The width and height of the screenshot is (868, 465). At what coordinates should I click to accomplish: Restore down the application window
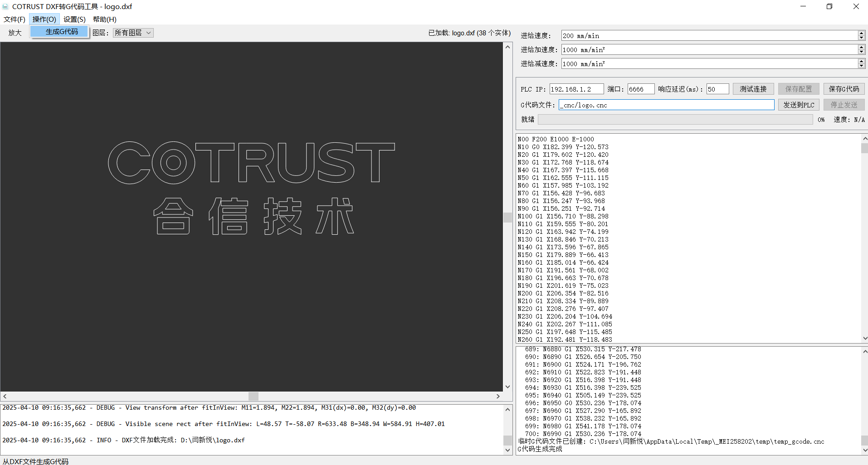tap(829, 6)
